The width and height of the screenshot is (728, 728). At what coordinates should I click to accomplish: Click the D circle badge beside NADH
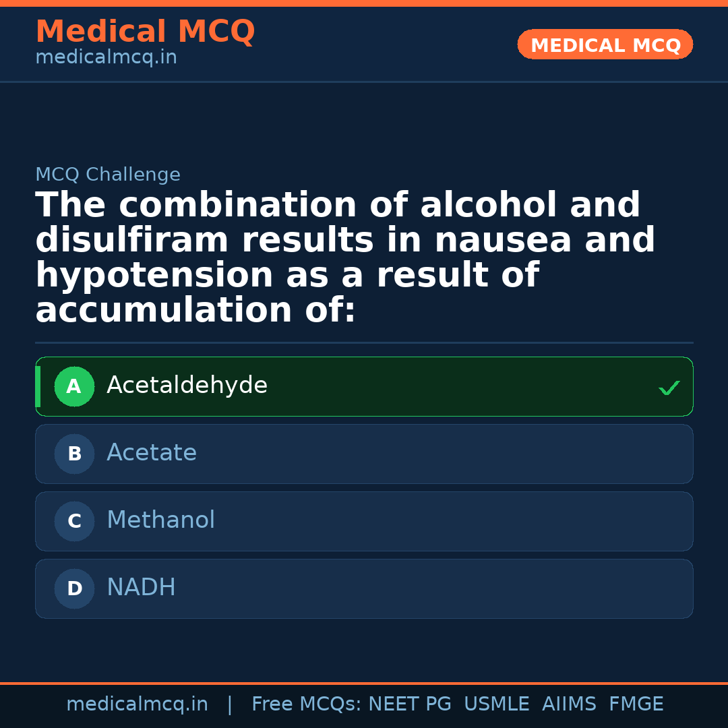74,588
